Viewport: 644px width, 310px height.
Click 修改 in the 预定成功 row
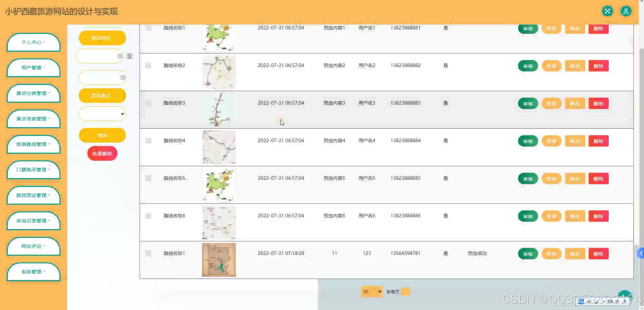[575, 254]
